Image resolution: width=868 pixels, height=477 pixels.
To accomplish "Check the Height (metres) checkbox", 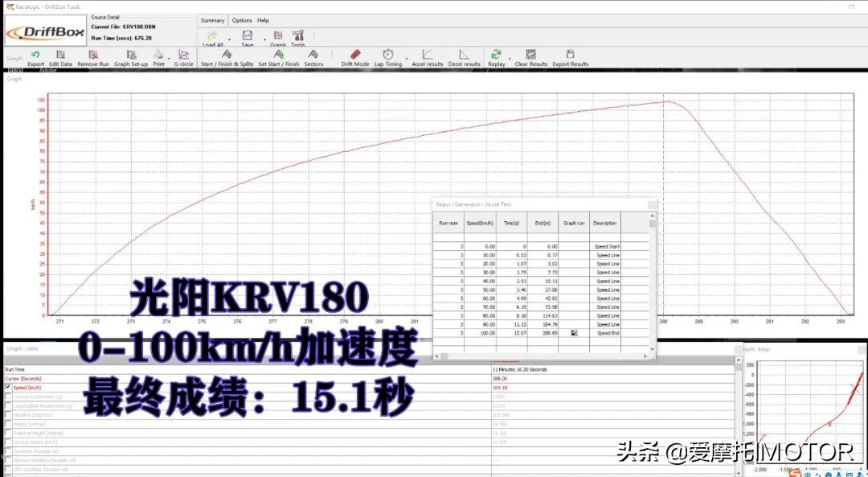I will (8, 424).
